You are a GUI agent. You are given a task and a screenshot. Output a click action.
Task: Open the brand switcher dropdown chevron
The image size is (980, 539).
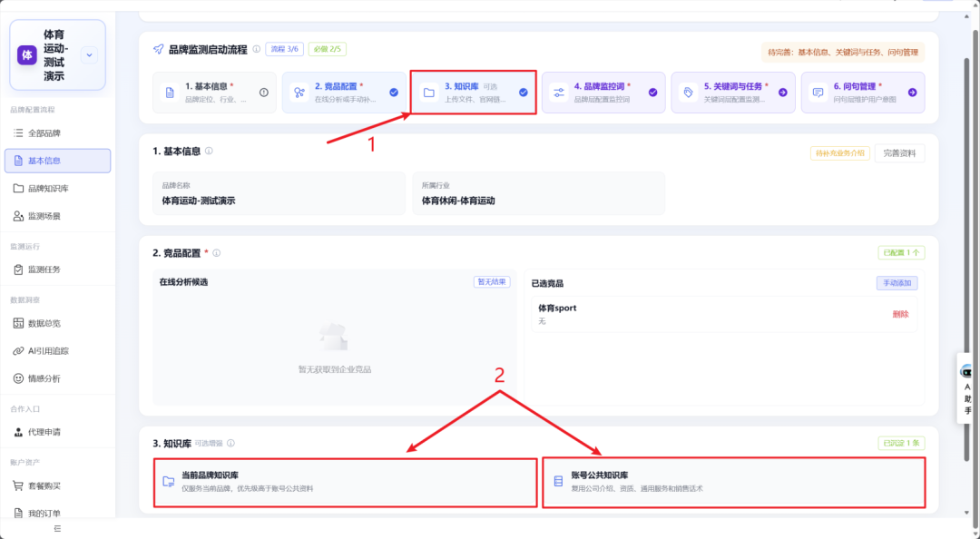click(89, 55)
